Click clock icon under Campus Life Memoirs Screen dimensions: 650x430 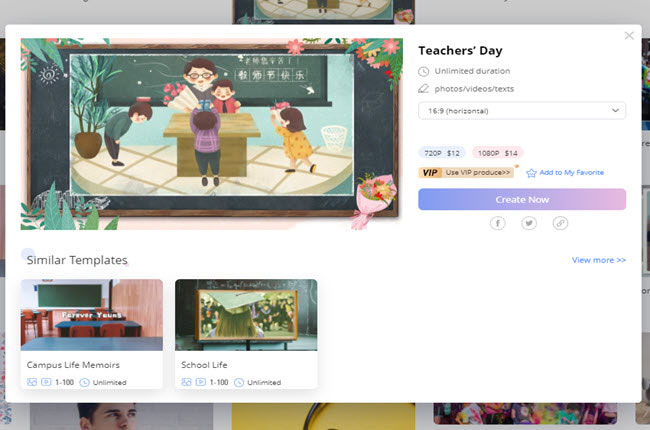84,382
